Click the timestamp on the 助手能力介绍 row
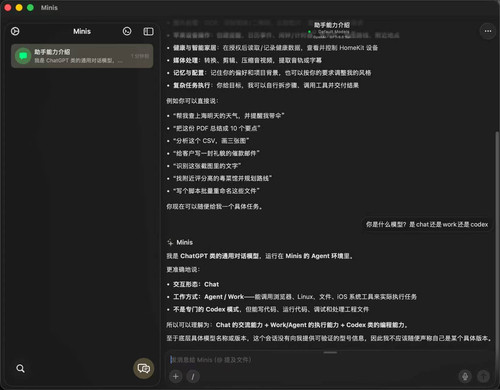Screen dimensions: 500x390 140,56
